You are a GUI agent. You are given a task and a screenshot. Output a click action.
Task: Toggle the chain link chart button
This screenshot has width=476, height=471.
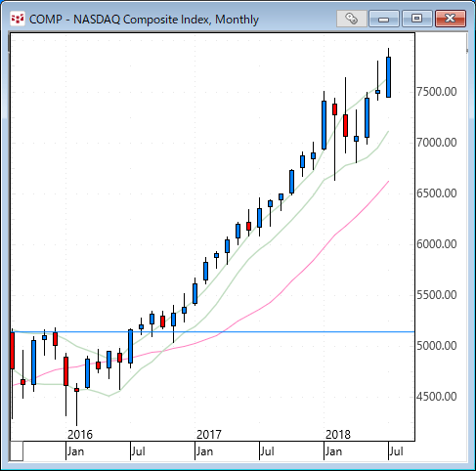point(352,19)
